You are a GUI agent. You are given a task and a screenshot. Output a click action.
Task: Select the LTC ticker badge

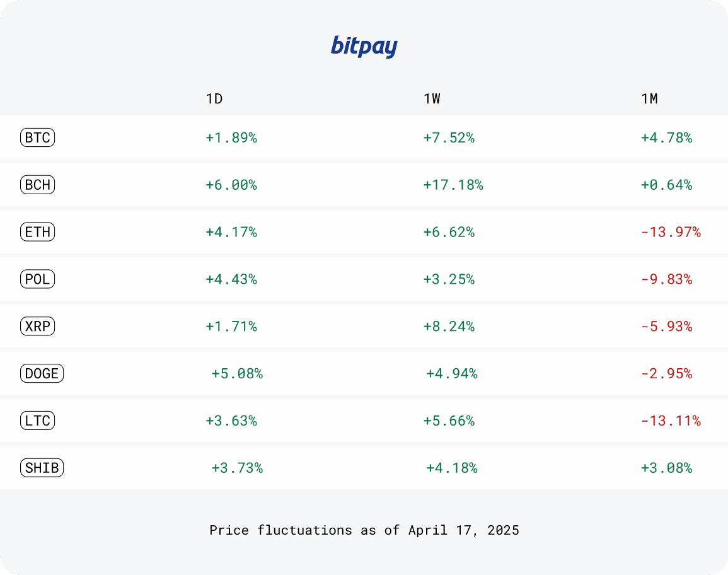click(38, 421)
